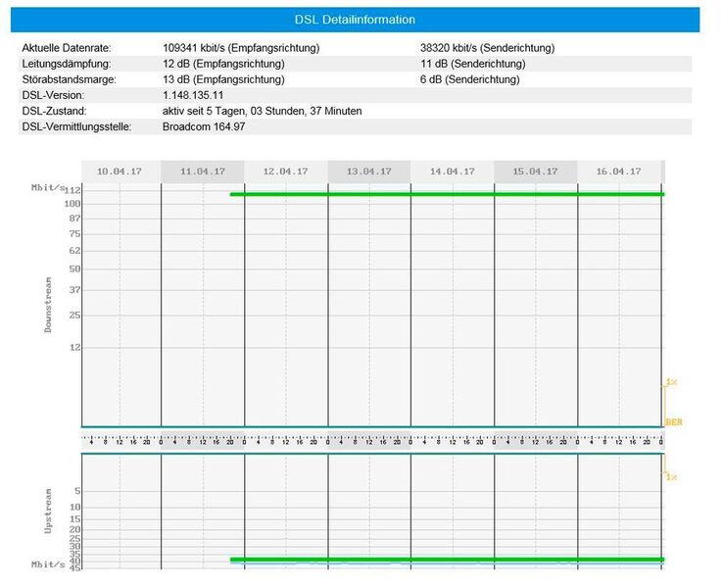The image size is (722, 588).
Task: Click the Mbit/s unit label below Upstream
Action: click(48, 564)
